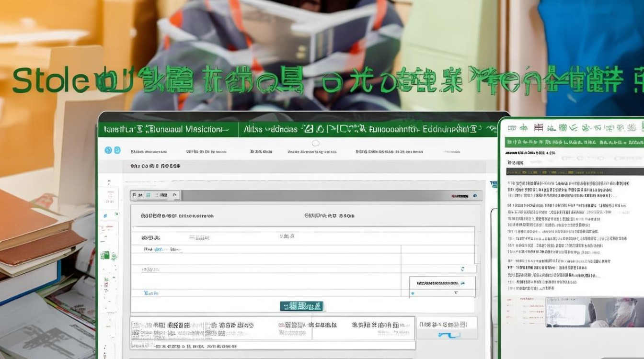Expand the chevron below the service selection panel
Image resolution: width=644 pixels, height=359 pixels.
(x=455, y=292)
